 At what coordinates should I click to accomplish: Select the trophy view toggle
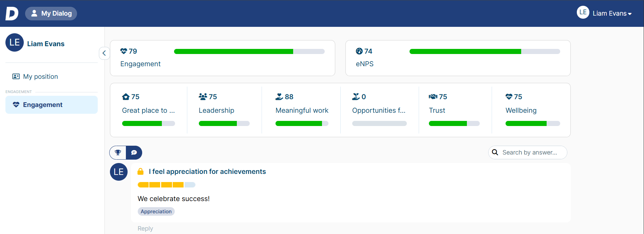[x=118, y=152]
